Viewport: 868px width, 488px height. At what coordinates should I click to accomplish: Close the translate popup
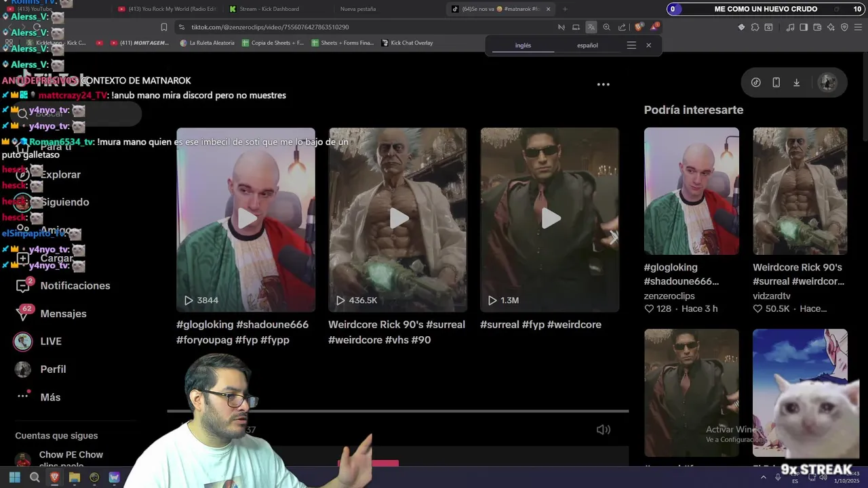tap(648, 45)
